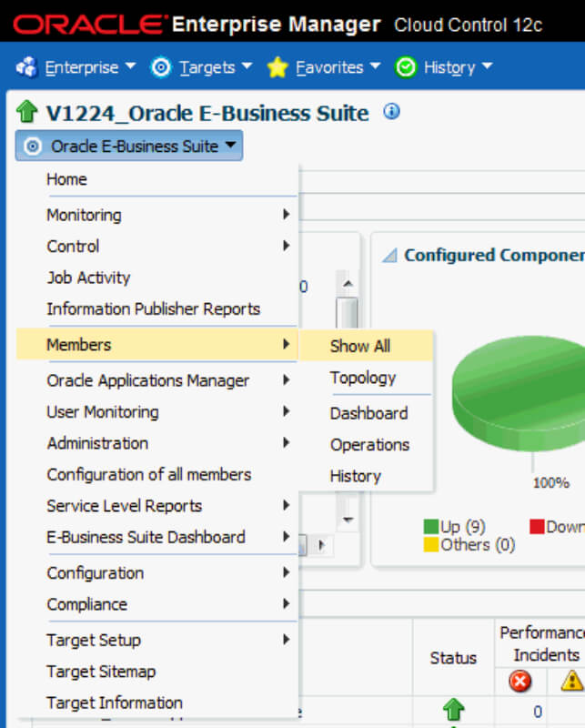Click red Down legend swatch

coord(537,527)
